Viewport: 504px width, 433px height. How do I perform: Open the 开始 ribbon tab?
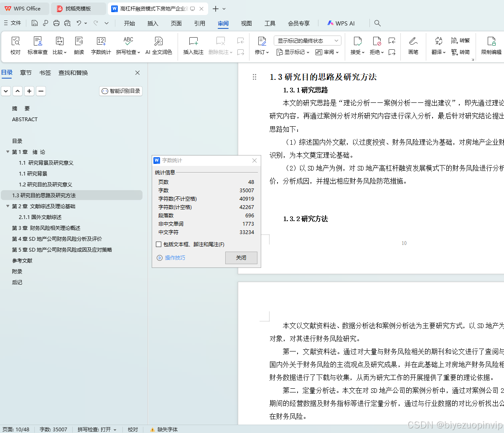[130, 23]
